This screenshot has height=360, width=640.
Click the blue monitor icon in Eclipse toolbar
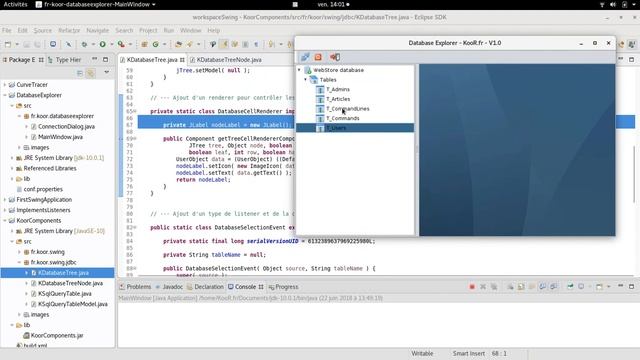coord(53,44)
